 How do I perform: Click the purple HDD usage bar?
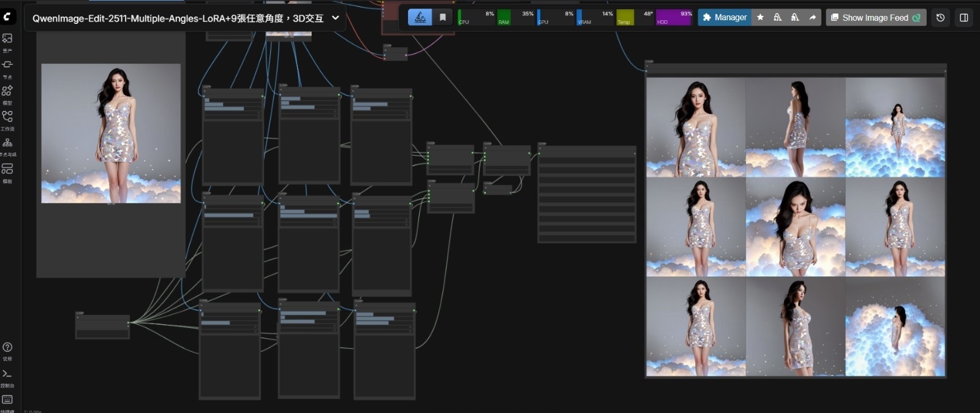[673, 18]
